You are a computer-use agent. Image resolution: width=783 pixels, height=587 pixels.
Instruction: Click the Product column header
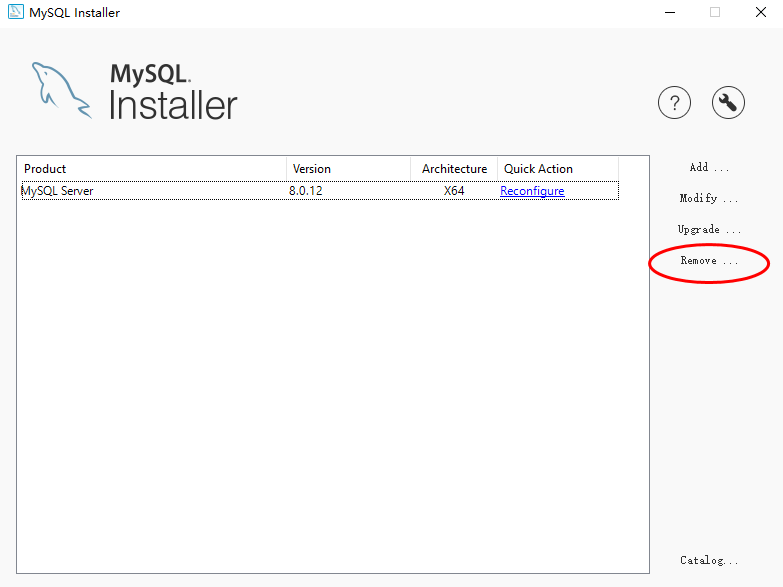click(152, 169)
